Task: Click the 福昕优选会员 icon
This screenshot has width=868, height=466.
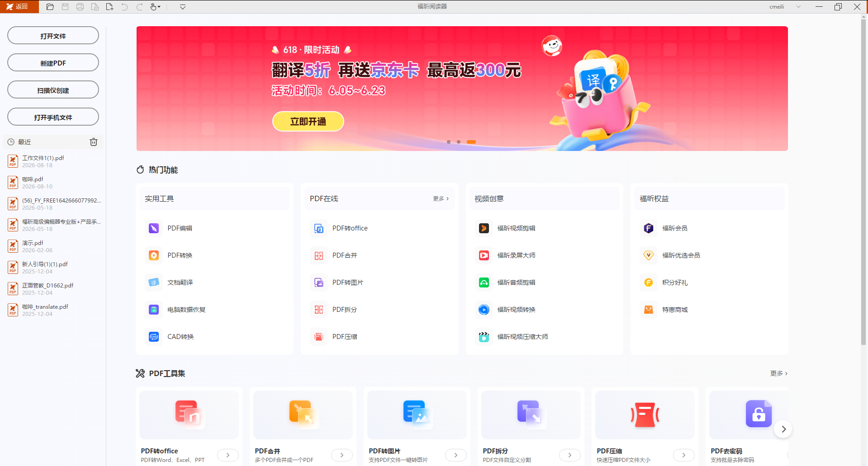Action: 649,255
